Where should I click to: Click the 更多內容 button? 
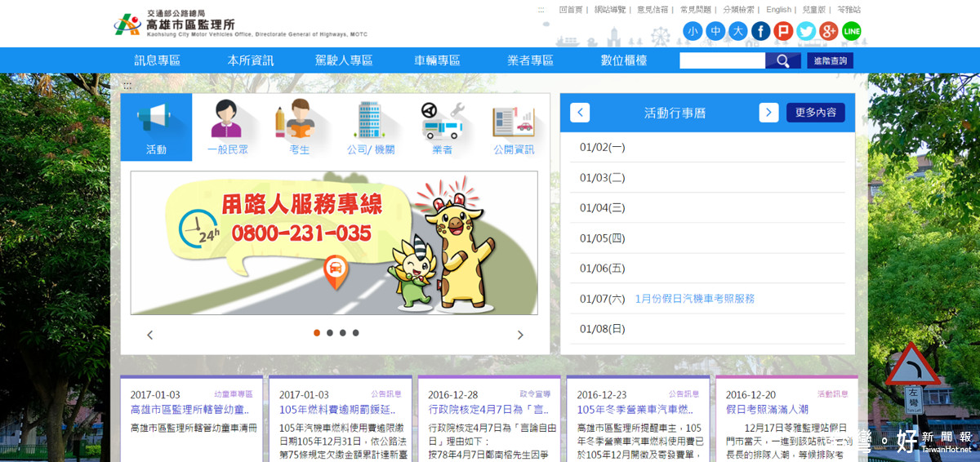click(816, 113)
